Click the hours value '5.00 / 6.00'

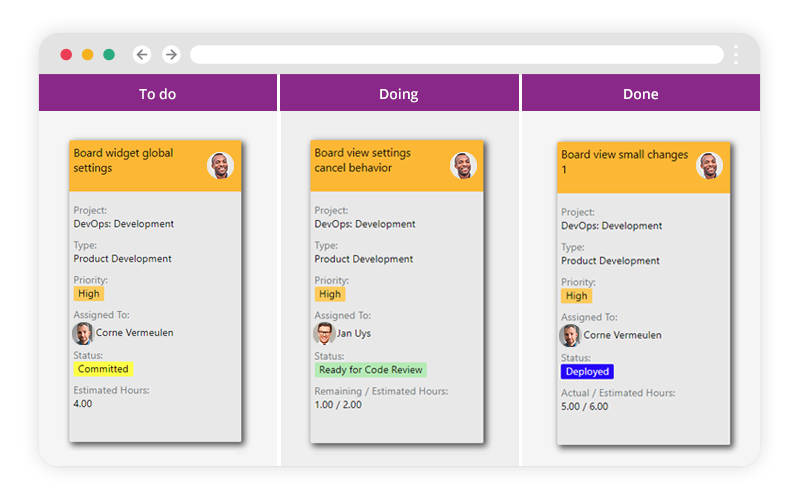[585, 407]
